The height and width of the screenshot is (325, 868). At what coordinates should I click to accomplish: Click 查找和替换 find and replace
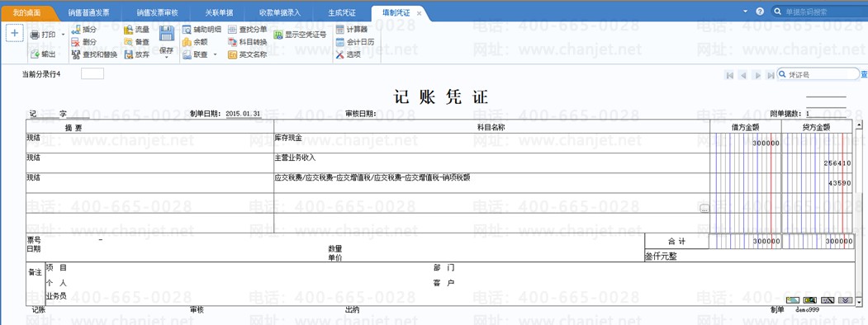[94, 54]
